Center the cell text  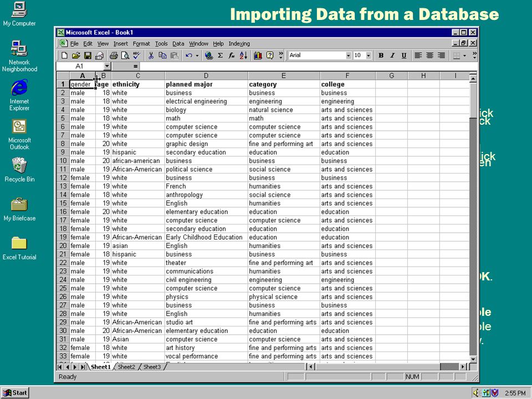(x=429, y=55)
